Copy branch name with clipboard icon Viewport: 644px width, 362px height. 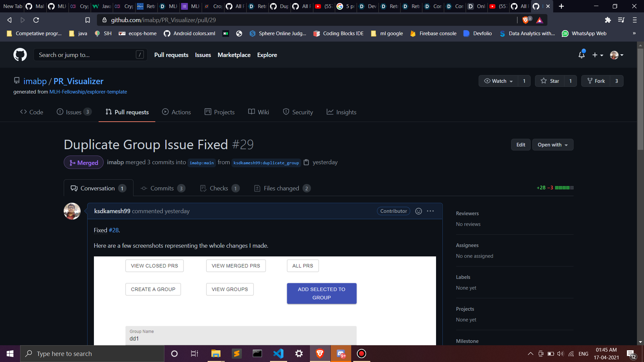click(x=306, y=162)
